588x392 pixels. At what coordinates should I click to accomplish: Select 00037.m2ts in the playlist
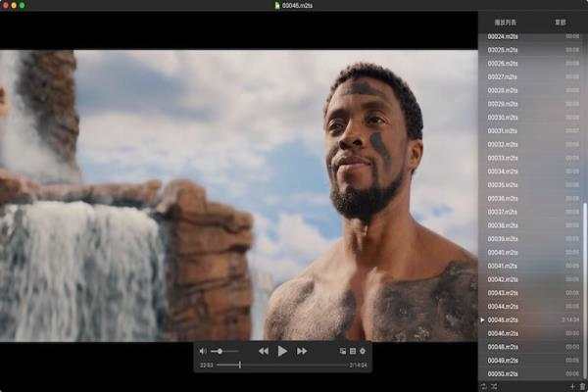pyautogui.click(x=530, y=212)
